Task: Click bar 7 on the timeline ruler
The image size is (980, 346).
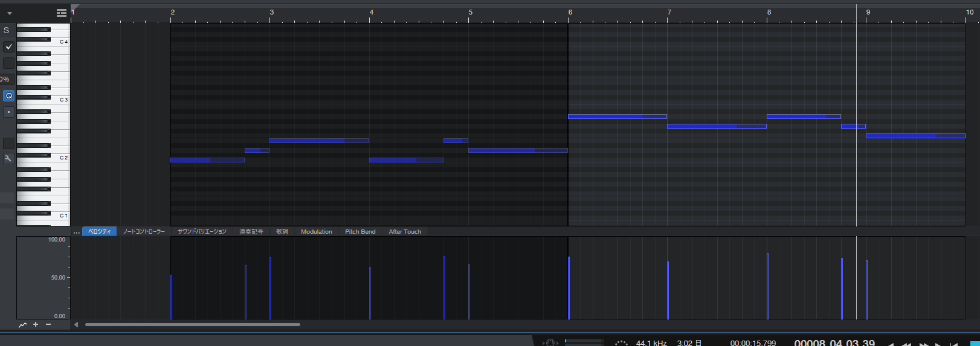Action: click(x=669, y=13)
